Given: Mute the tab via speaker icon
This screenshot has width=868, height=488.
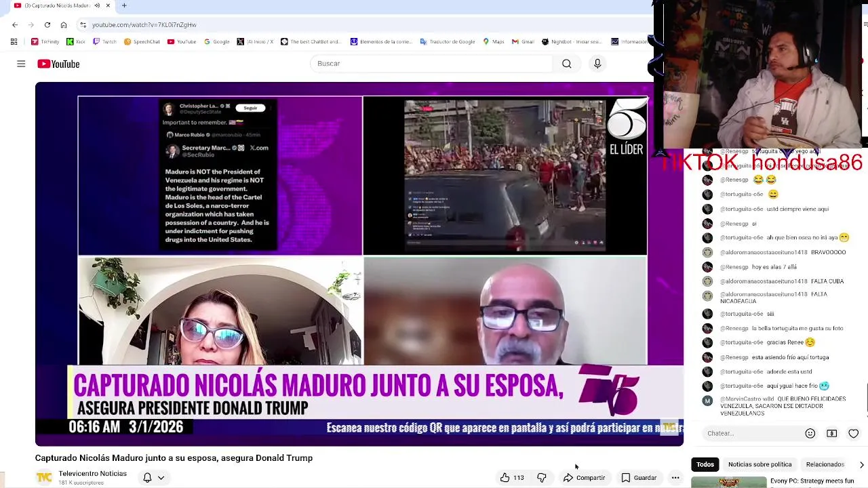Looking at the screenshot, I should pyautogui.click(x=97, y=5).
